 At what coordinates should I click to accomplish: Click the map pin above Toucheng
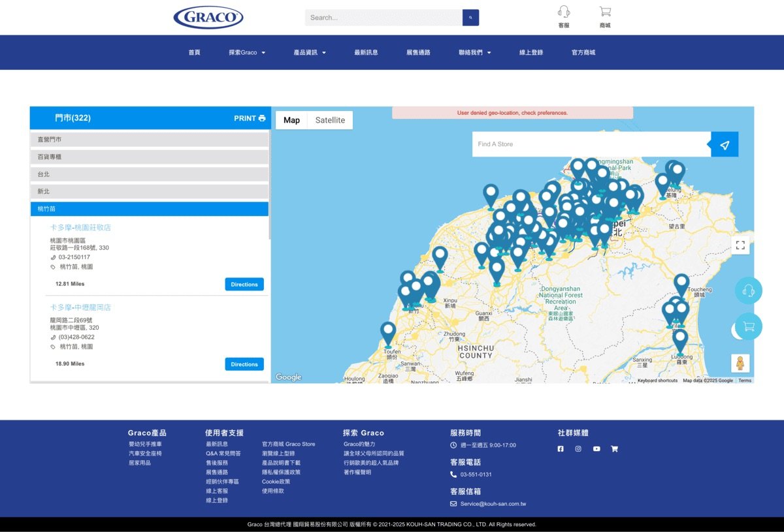[x=681, y=285]
